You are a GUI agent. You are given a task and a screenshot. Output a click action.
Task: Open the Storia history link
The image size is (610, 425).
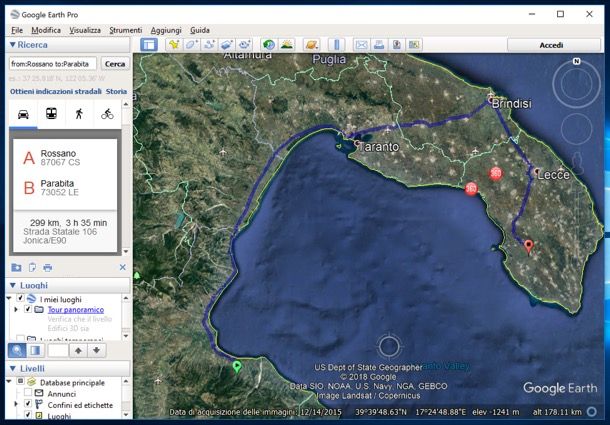click(116, 91)
